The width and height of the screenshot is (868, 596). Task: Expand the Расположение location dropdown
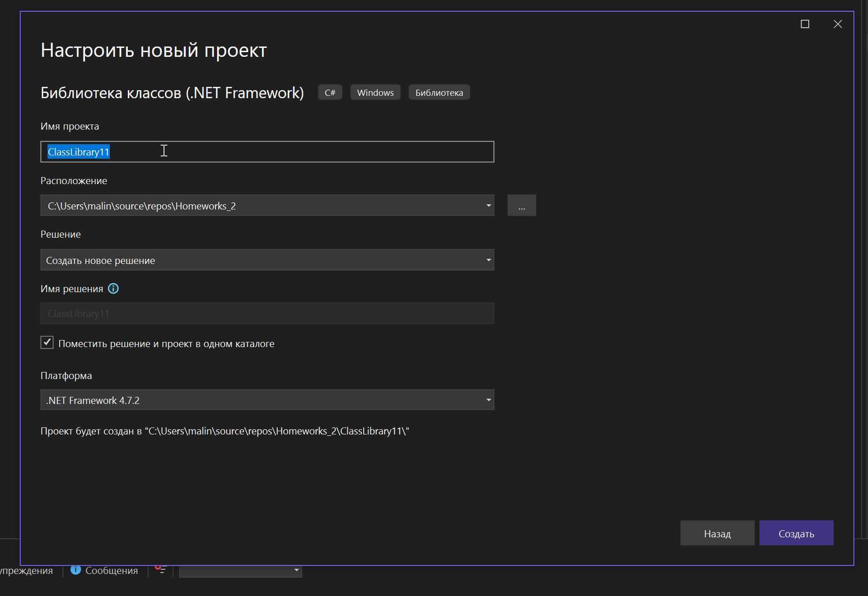488,206
